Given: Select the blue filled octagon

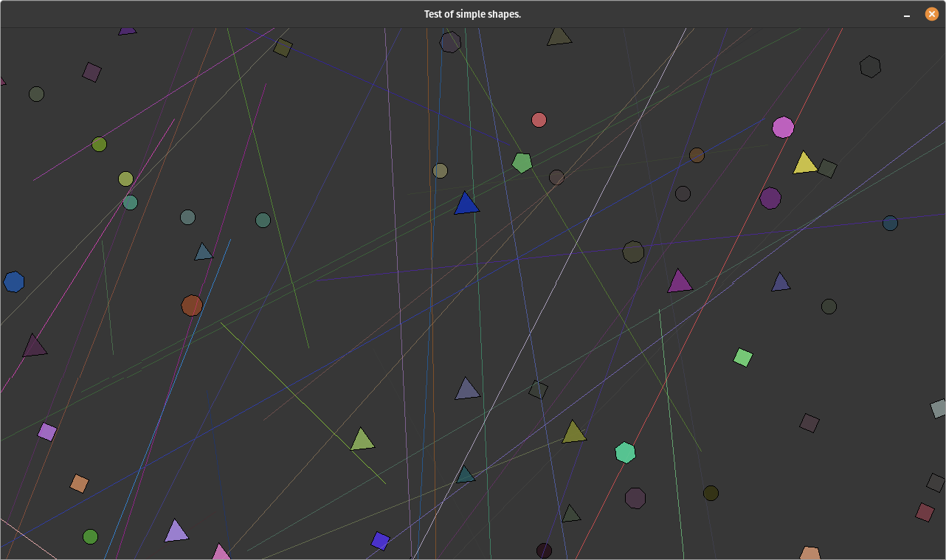Looking at the screenshot, I should click(14, 282).
